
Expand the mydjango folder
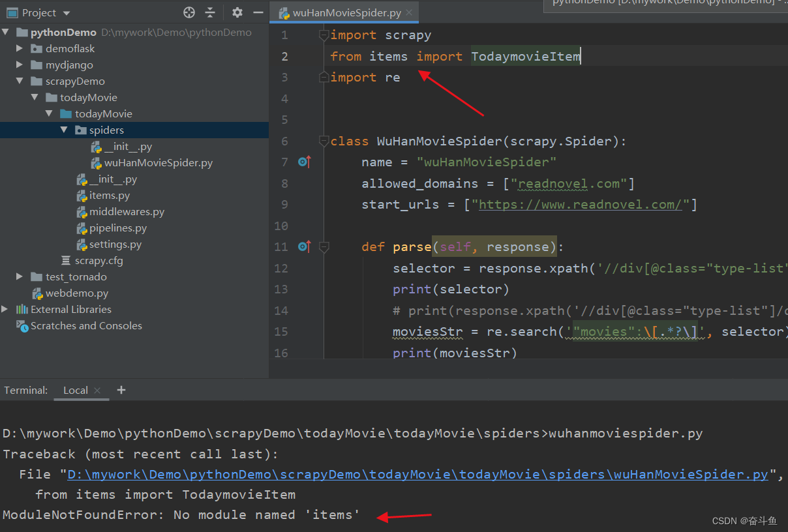[x=20, y=65]
